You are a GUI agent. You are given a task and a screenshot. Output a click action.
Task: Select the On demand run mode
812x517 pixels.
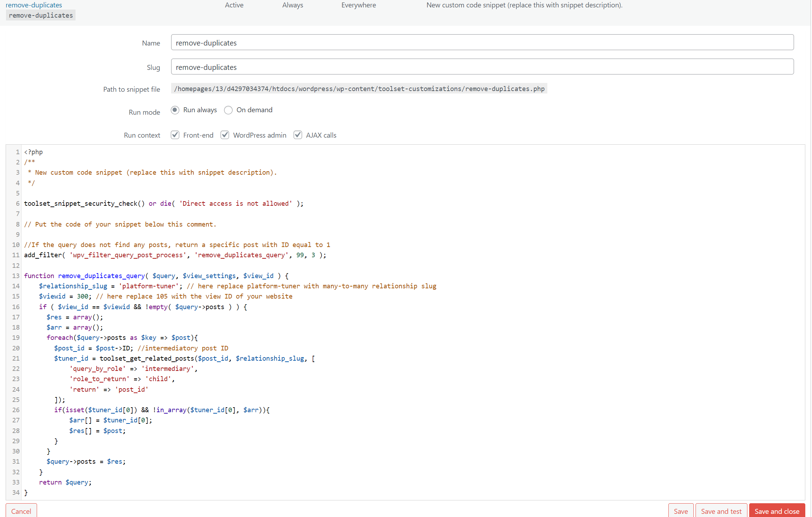tap(228, 110)
